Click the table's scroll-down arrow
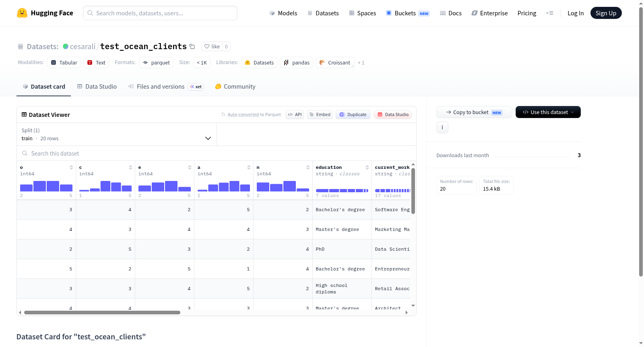 [x=413, y=306]
